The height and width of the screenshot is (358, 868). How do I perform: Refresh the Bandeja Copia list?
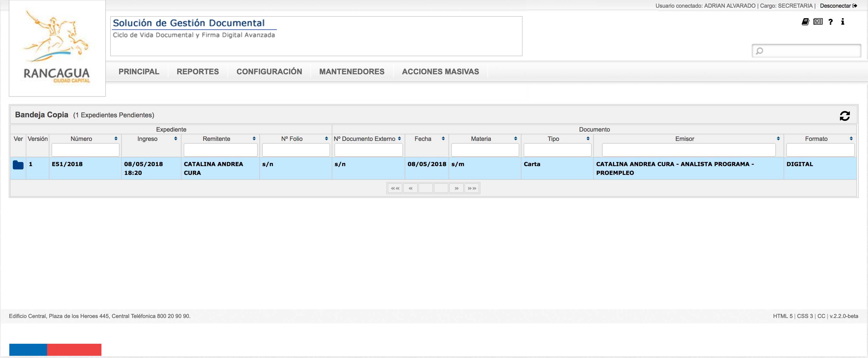844,116
